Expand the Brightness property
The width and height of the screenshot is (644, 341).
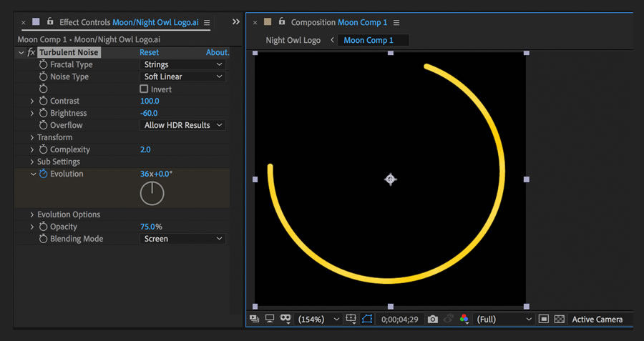pyautogui.click(x=32, y=113)
